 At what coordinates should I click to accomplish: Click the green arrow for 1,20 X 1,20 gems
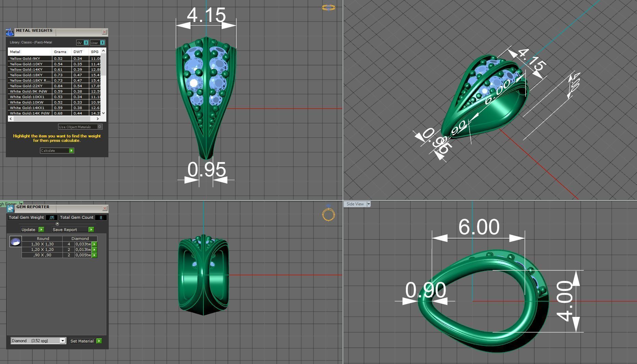point(94,250)
